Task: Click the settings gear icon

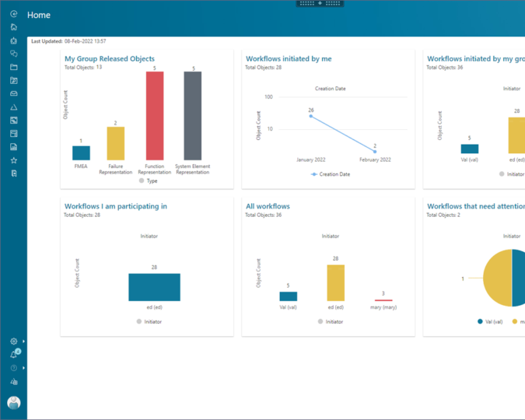Action: pos(13,341)
